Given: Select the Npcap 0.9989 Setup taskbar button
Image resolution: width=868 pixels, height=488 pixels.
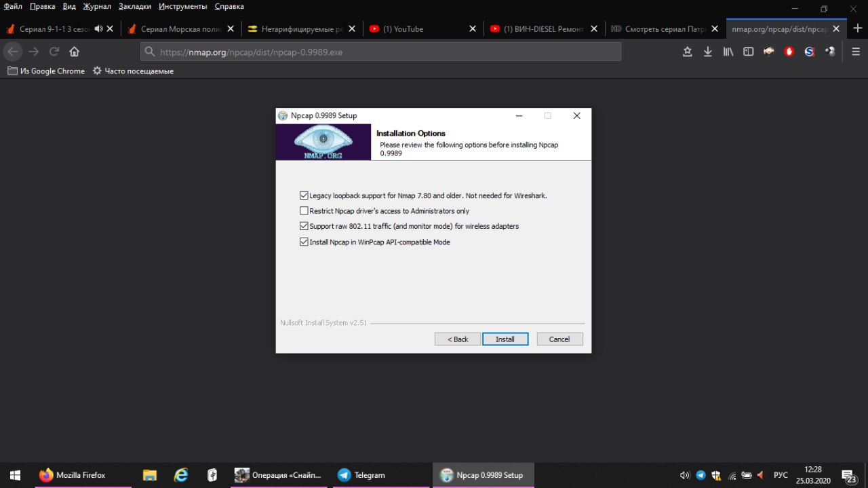Looking at the screenshot, I should tap(484, 475).
